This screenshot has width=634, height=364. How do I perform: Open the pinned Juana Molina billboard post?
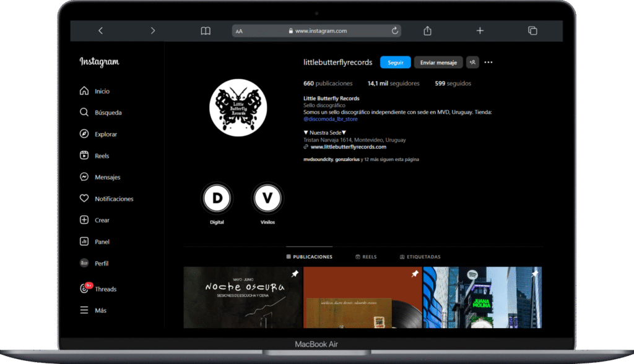[x=482, y=297]
